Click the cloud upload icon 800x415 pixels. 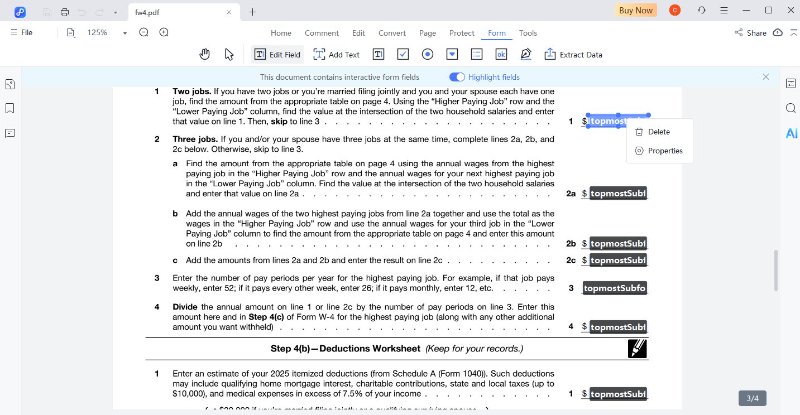[778, 33]
